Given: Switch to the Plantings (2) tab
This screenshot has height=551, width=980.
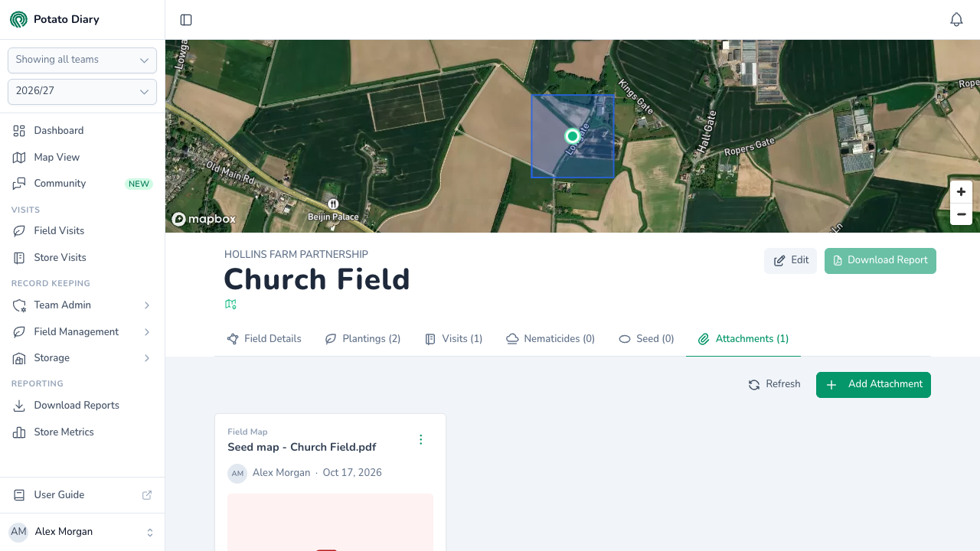Looking at the screenshot, I should click(363, 339).
